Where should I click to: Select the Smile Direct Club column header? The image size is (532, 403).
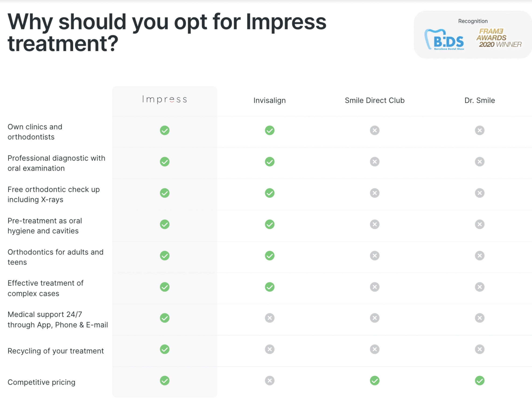pos(374,100)
